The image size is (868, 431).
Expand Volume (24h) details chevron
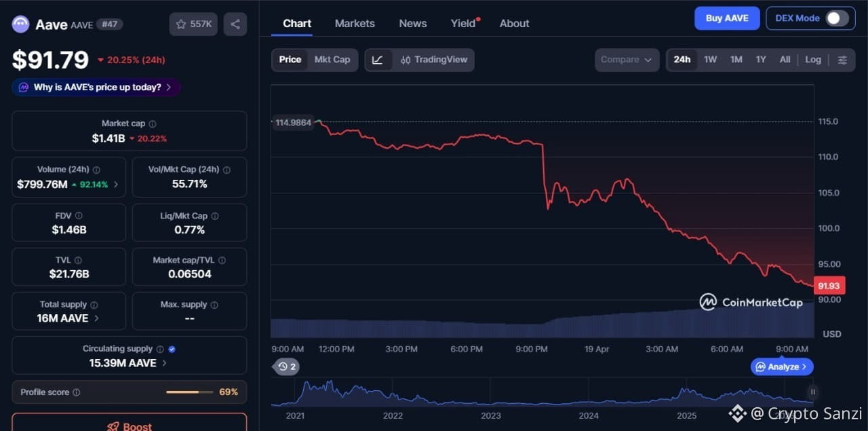coord(116,185)
